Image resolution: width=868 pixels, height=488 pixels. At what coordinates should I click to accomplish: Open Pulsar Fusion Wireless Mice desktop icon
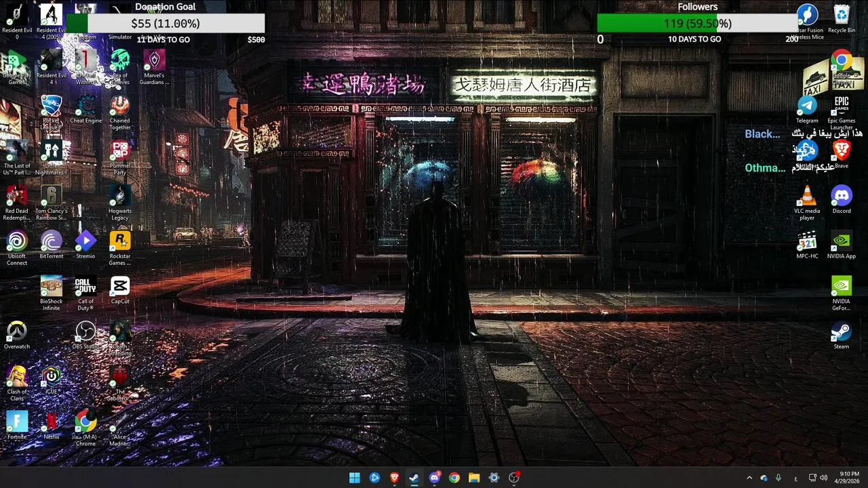point(807,22)
